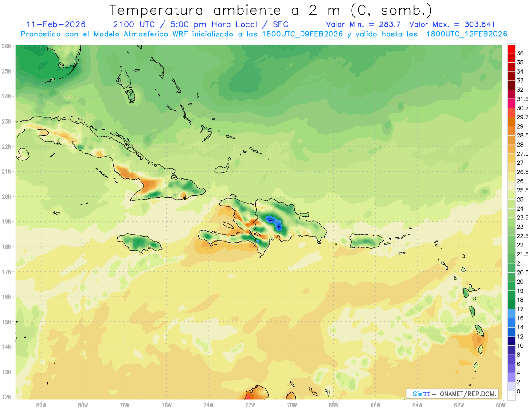Image resolution: width=532 pixels, height=411 pixels.
Task: Select the date text '11-Feb-2026'
Action: click(x=55, y=24)
